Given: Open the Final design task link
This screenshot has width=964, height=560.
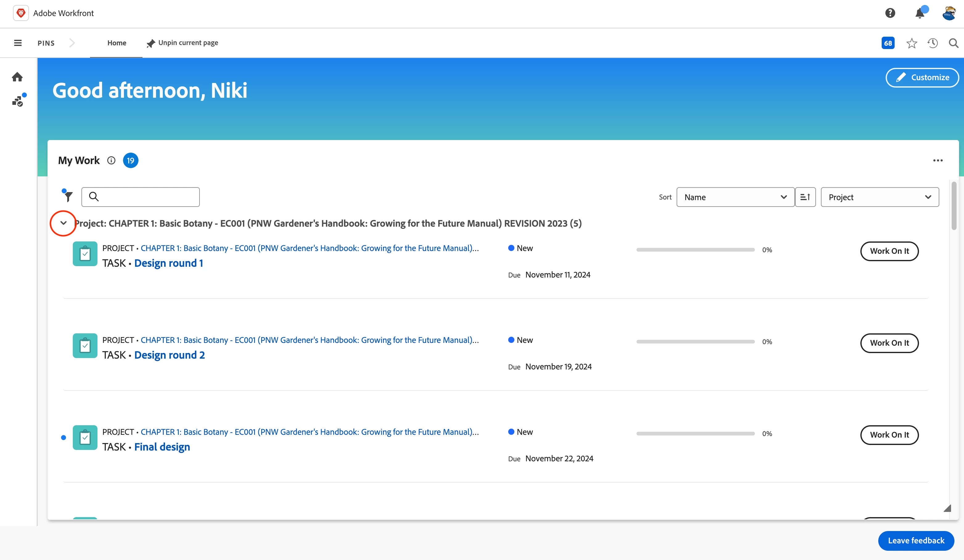Looking at the screenshot, I should point(162,447).
